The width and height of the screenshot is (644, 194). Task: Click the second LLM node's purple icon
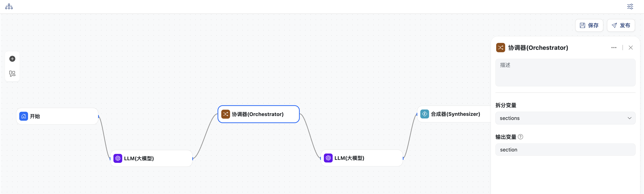coord(328,158)
